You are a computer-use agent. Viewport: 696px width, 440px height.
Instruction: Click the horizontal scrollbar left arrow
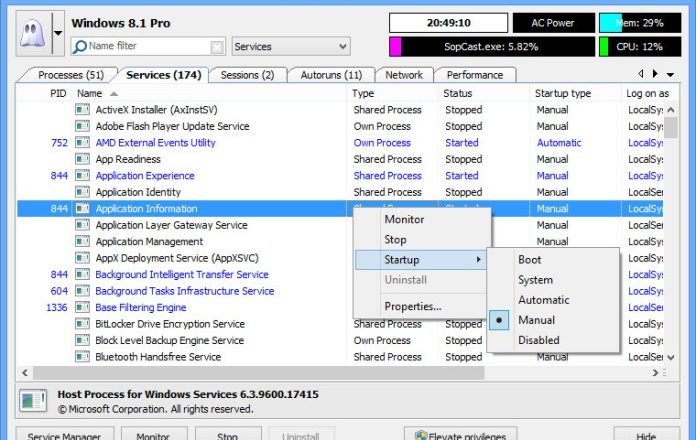25,373
